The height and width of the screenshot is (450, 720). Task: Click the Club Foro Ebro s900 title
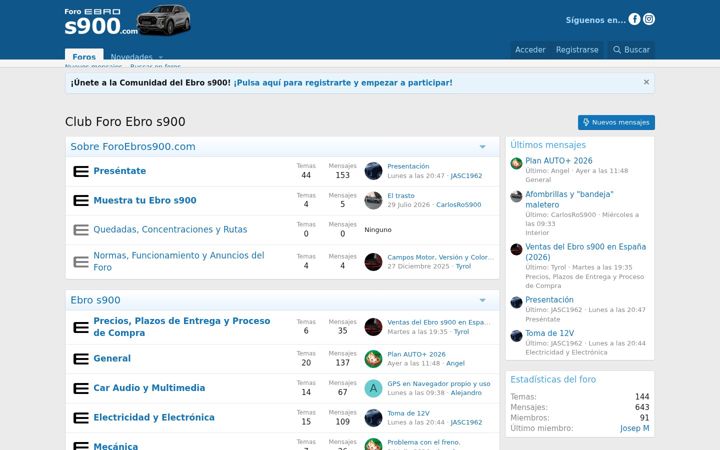[x=125, y=122]
